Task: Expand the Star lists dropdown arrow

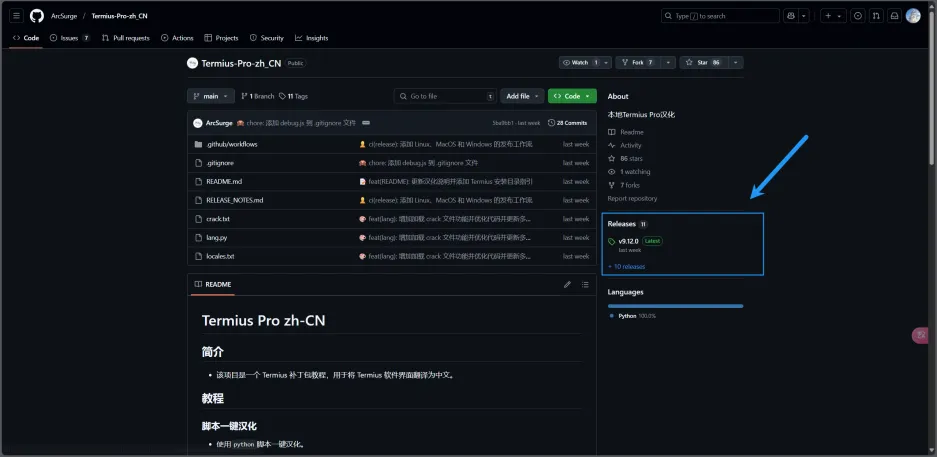Action: 736,62
